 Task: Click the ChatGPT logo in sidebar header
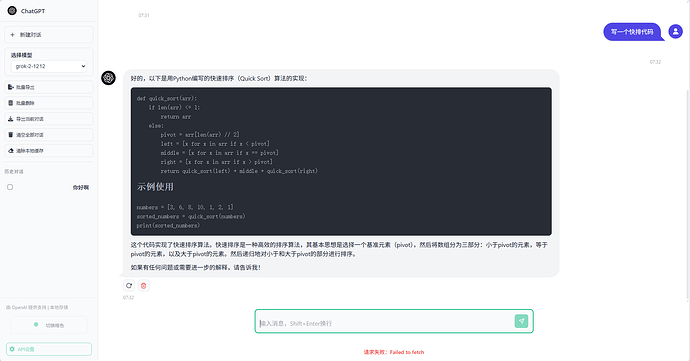coord(12,11)
